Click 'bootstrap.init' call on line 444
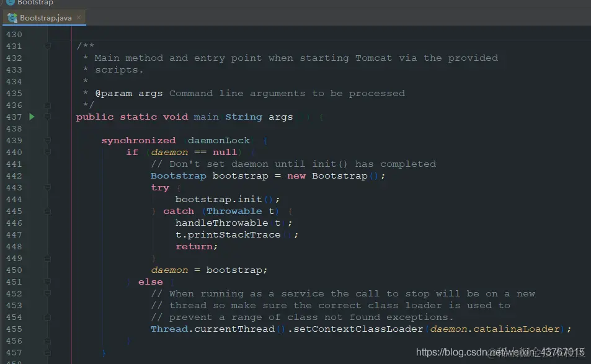 (218, 199)
